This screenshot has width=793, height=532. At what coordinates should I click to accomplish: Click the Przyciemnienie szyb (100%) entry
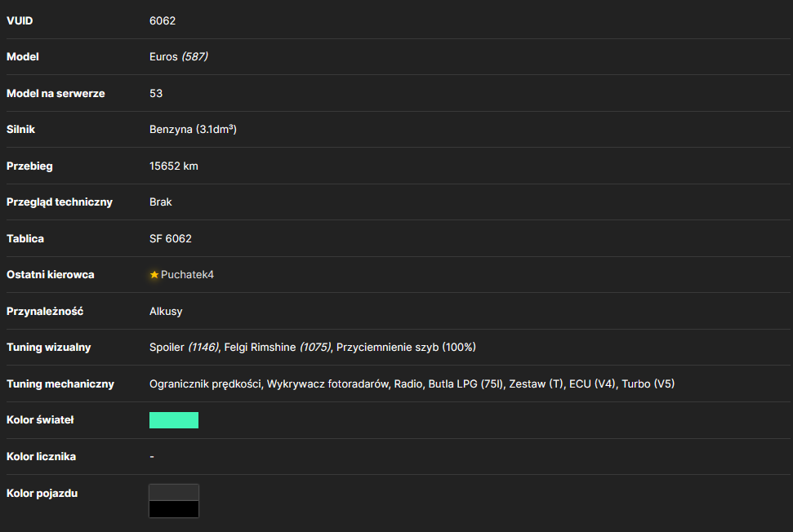tap(406, 347)
